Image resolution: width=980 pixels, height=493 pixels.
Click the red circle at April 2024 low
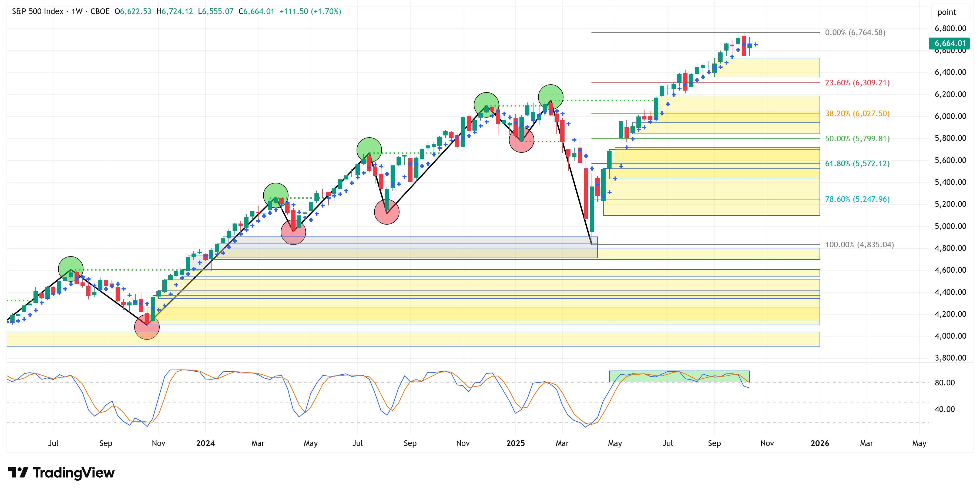pos(293,232)
